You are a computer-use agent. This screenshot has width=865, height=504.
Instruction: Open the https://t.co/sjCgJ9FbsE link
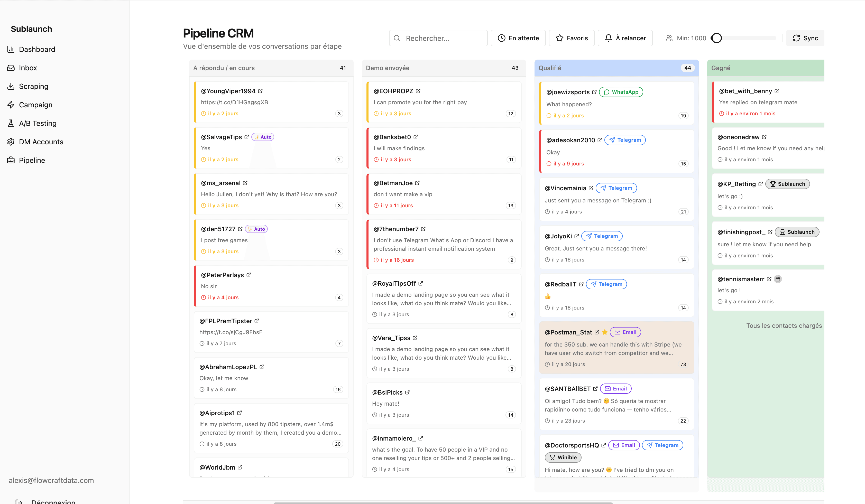click(x=231, y=332)
